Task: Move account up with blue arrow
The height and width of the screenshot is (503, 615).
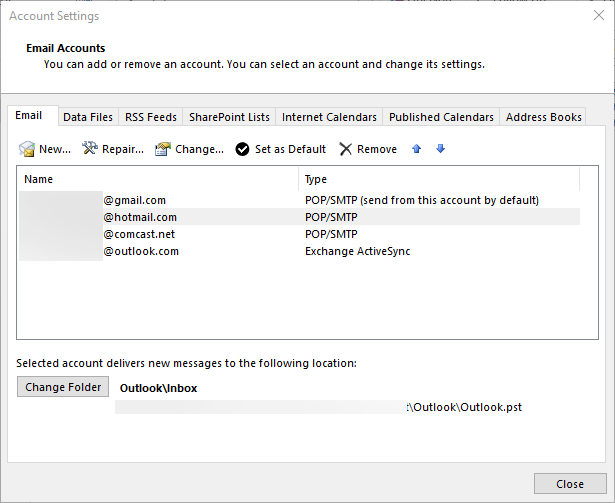Action: [417, 149]
